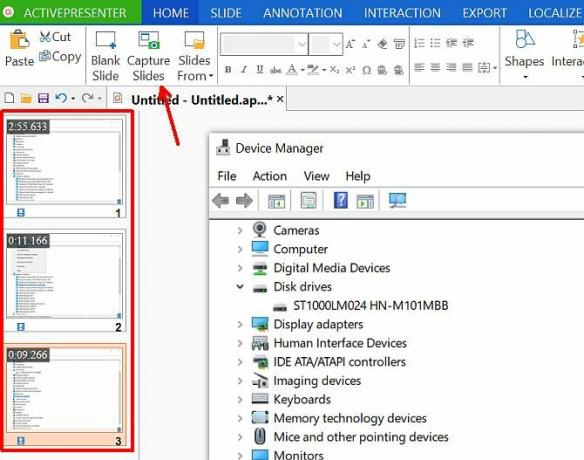The width and height of the screenshot is (584, 460).
Task: Select slide 2 thumbnail
Action: coord(65,281)
